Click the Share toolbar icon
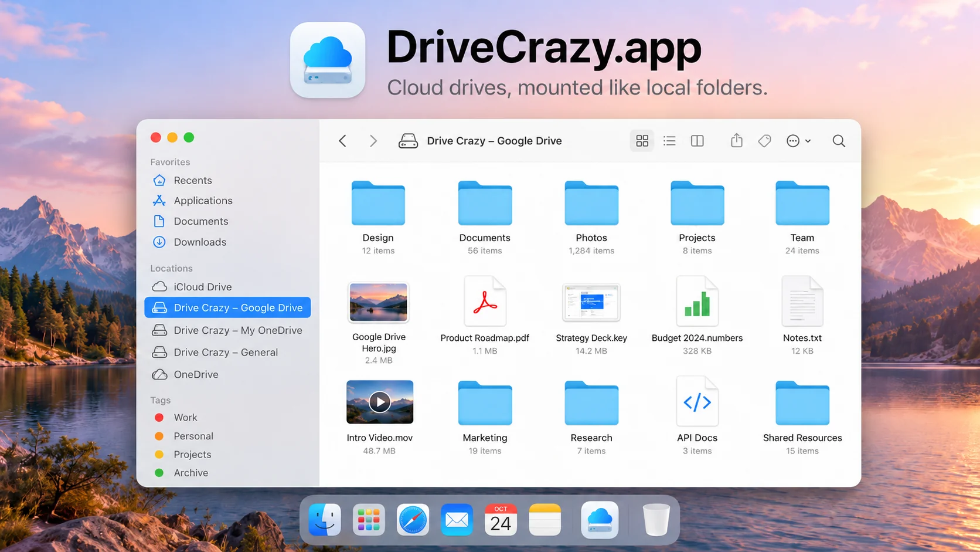980x552 pixels. (x=737, y=140)
